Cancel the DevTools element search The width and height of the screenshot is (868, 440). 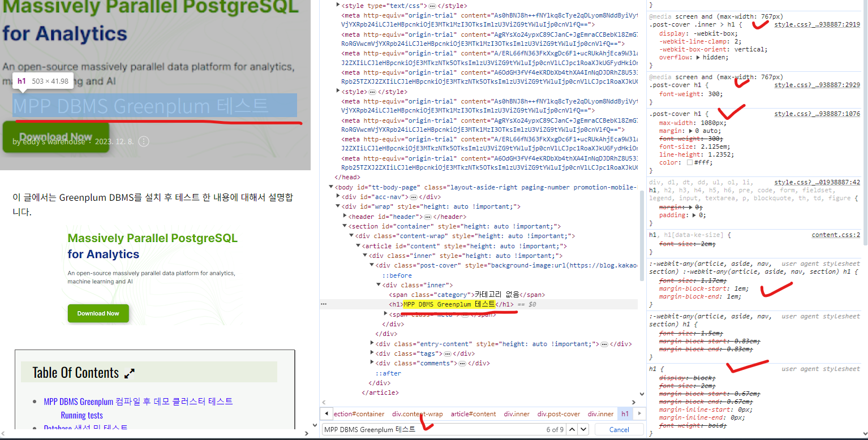click(x=619, y=430)
